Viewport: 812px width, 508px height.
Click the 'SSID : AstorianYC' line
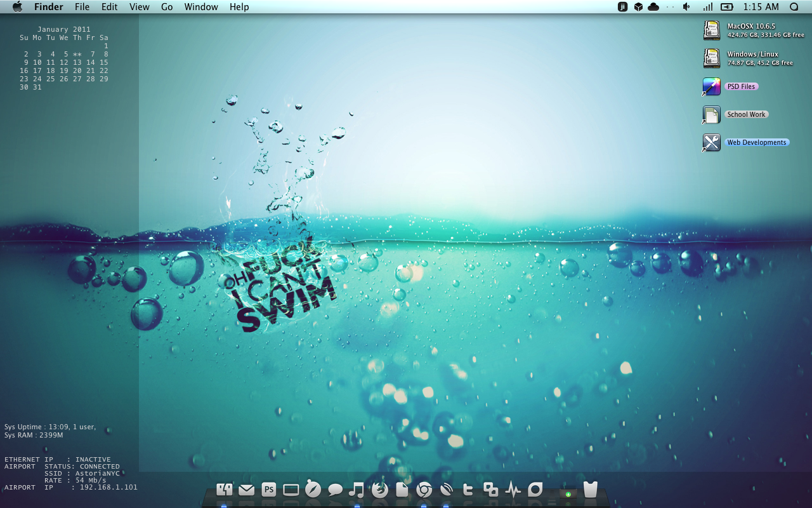pyautogui.click(x=82, y=474)
